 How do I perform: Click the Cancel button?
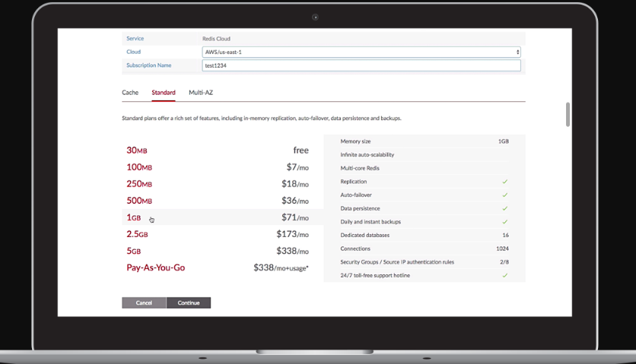pyautogui.click(x=144, y=302)
